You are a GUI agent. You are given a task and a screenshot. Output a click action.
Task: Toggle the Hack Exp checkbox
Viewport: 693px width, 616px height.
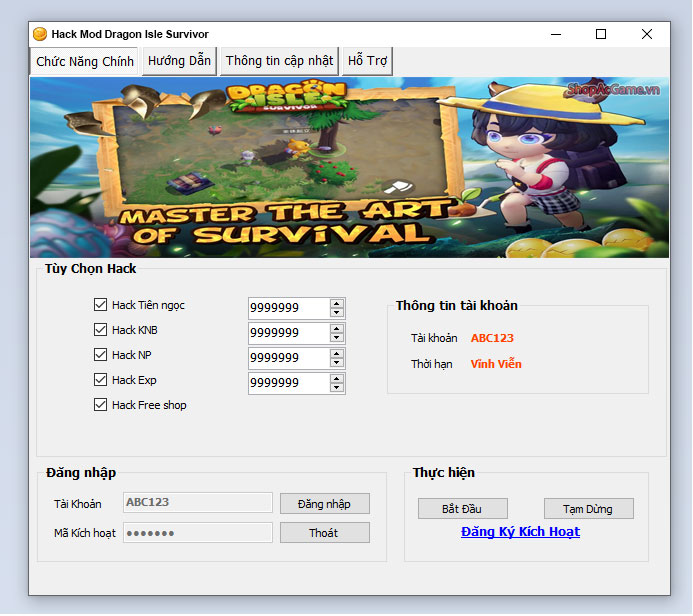point(100,380)
